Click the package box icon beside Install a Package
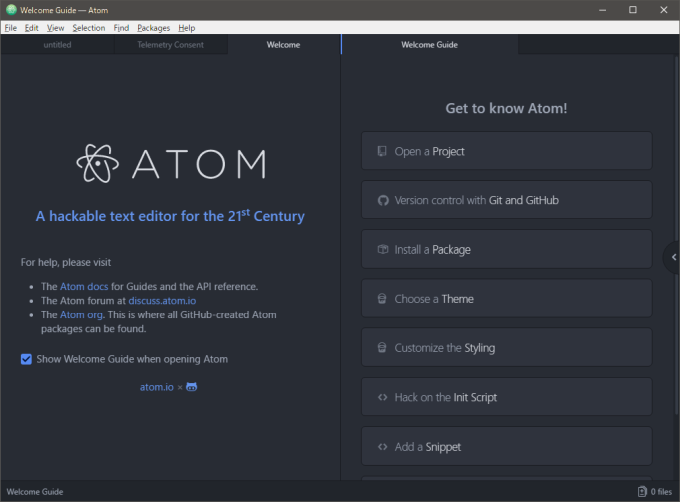 (383, 249)
